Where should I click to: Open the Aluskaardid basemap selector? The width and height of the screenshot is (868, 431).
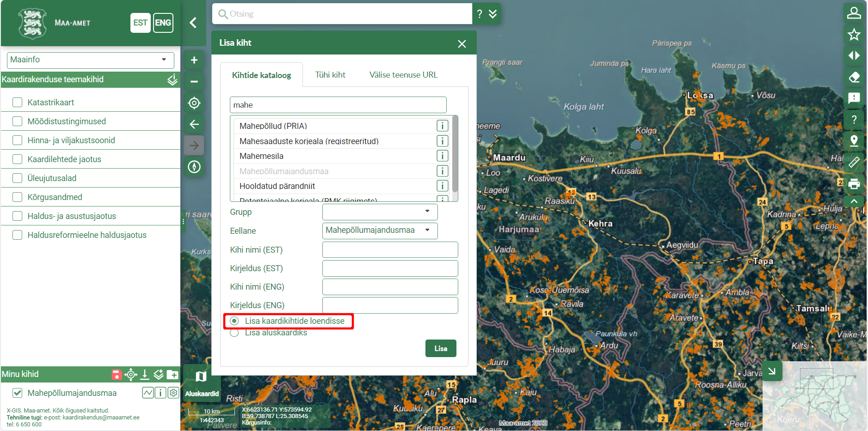coord(202,382)
